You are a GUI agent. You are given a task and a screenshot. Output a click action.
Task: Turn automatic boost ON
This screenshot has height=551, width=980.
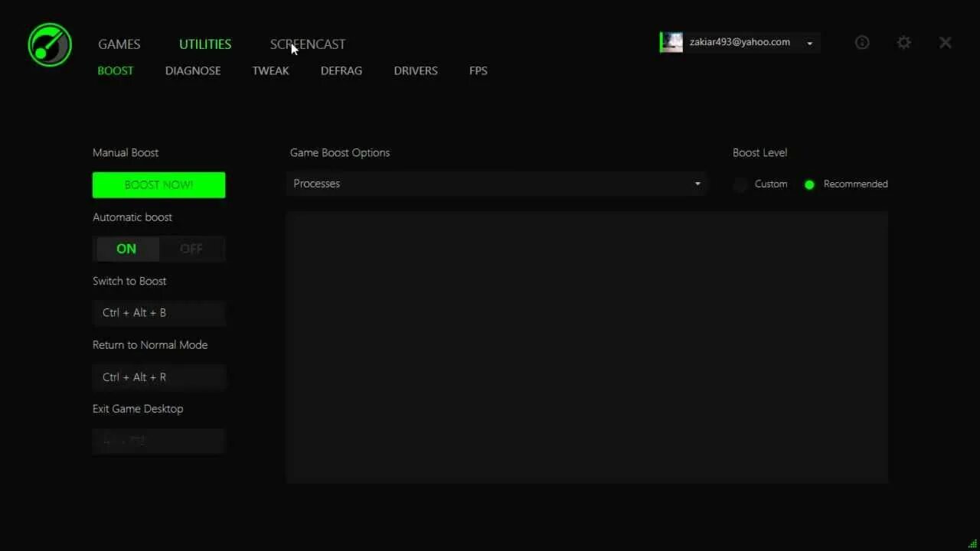pyautogui.click(x=126, y=249)
